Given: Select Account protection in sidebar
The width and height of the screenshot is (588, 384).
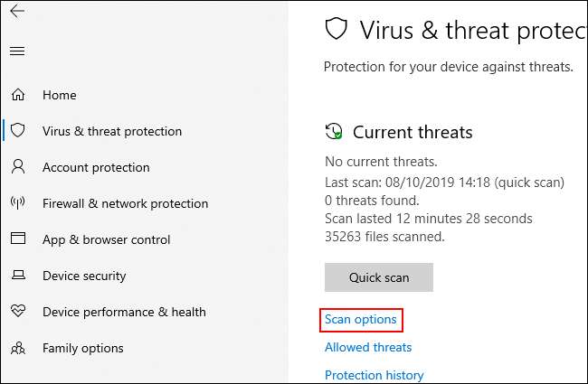Looking at the screenshot, I should [96, 167].
